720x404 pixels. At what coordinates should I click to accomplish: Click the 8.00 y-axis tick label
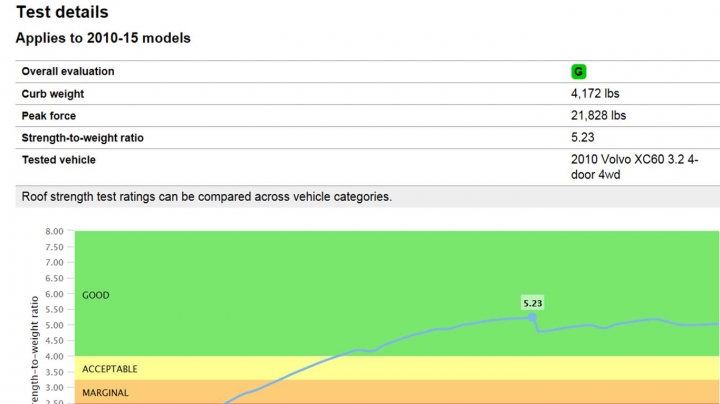click(x=54, y=231)
